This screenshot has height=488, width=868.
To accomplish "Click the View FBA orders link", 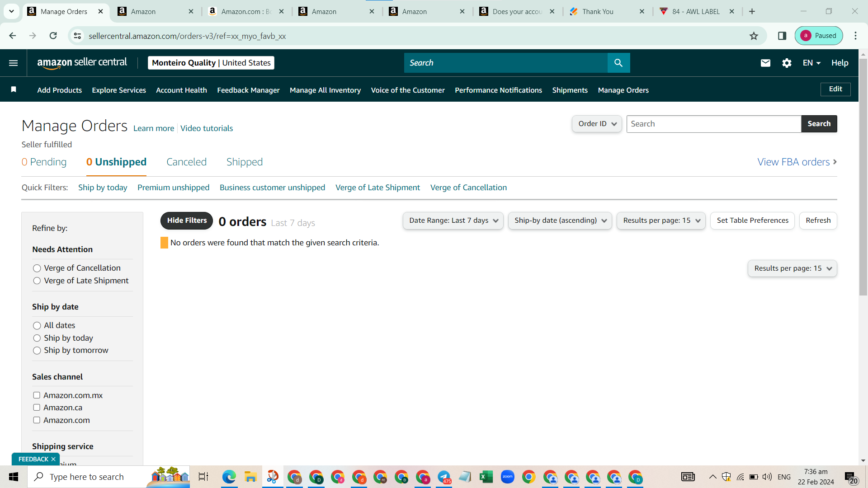I will tap(797, 162).
